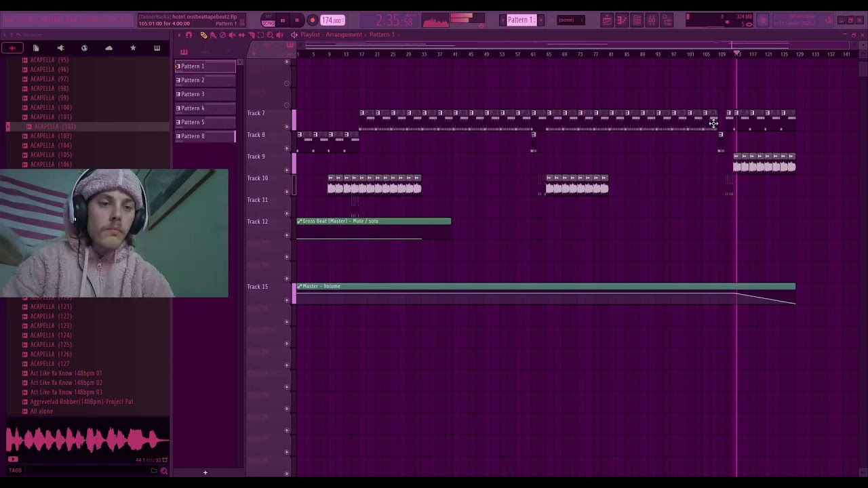The width and height of the screenshot is (868, 488).
Task: Select Pattern 2 in picker panel
Action: [205, 80]
